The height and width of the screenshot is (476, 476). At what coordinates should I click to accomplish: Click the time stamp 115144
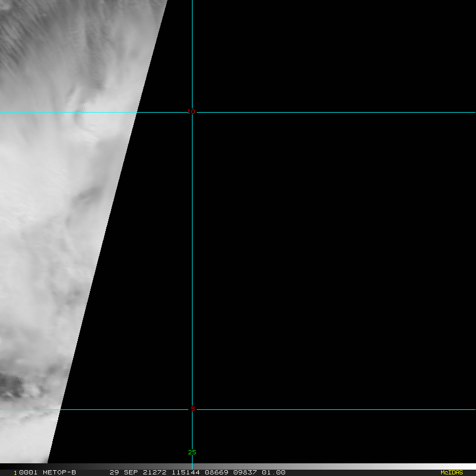pyautogui.click(x=186, y=472)
